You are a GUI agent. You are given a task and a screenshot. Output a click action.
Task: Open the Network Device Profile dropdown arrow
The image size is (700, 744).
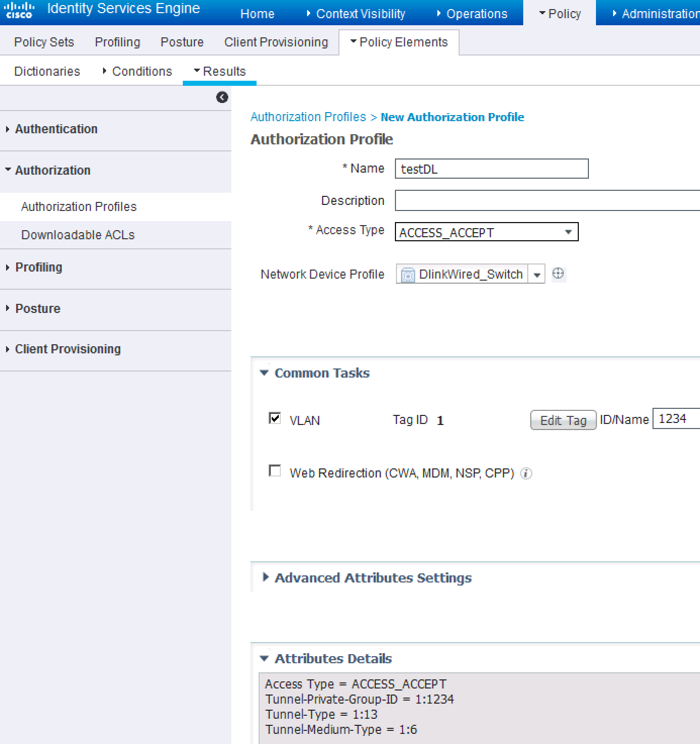coord(537,275)
